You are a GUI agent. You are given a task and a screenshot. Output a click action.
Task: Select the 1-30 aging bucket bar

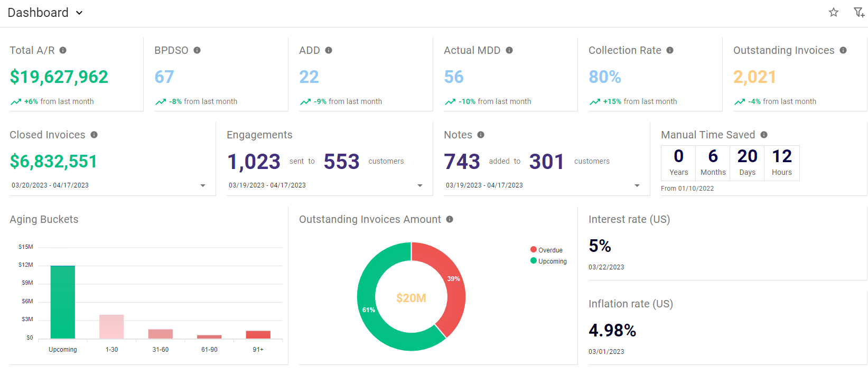pos(111,326)
